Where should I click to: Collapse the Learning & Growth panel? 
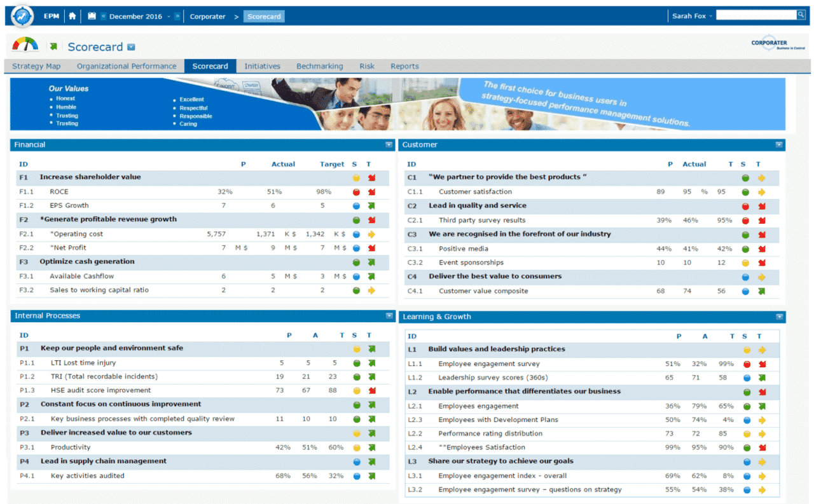[x=778, y=317]
